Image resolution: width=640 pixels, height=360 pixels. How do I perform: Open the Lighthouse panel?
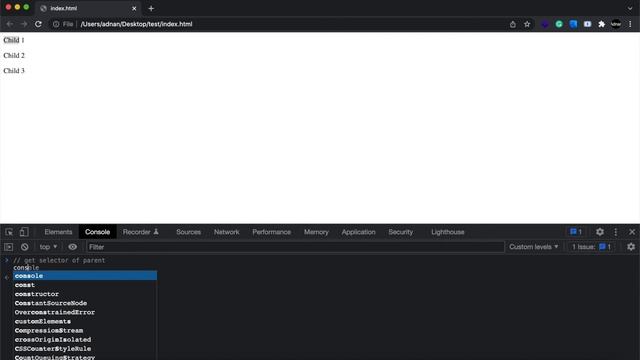tap(448, 232)
